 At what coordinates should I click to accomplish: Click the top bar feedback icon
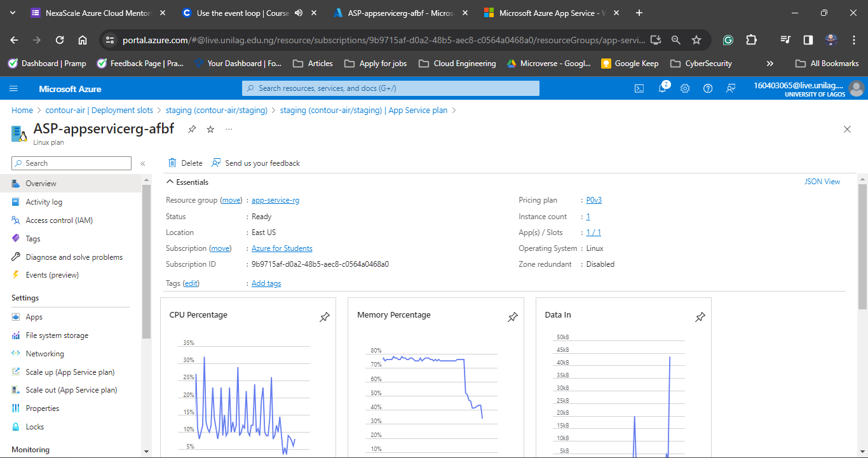pos(731,88)
